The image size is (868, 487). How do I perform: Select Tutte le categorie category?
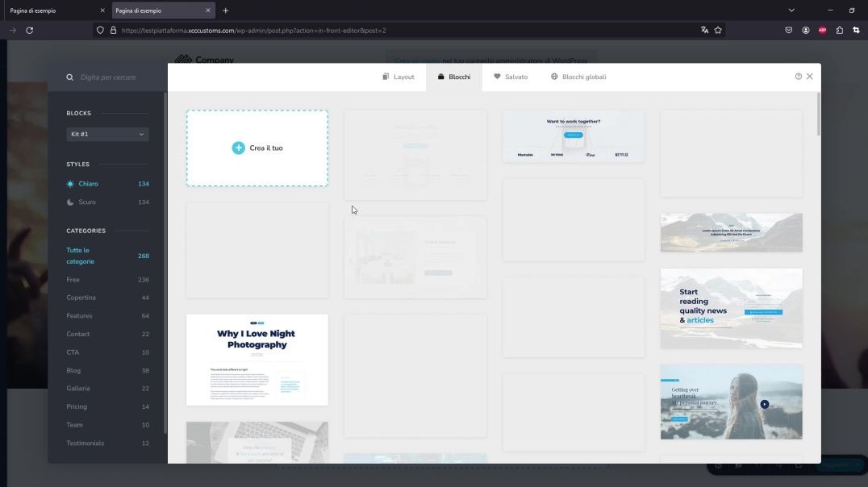[x=107, y=256]
